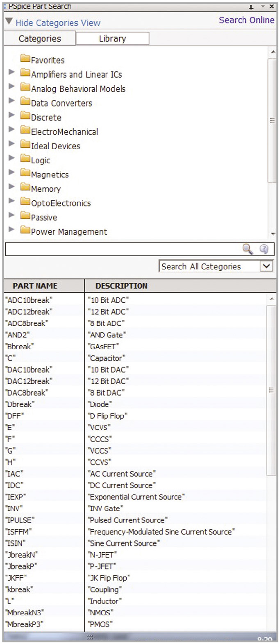Expand the Data Converters category

pyautogui.click(x=11, y=101)
